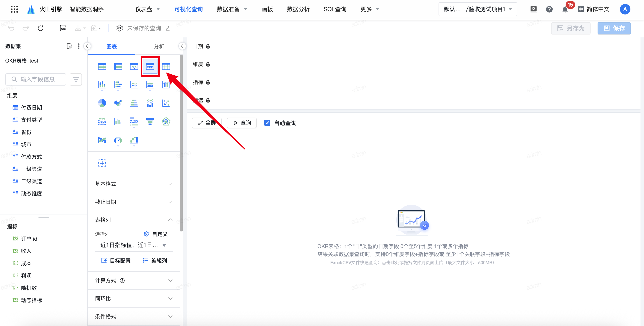The width and height of the screenshot is (644, 326).
Task: Click the chart panel vertical scrollbar
Action: 181,143
